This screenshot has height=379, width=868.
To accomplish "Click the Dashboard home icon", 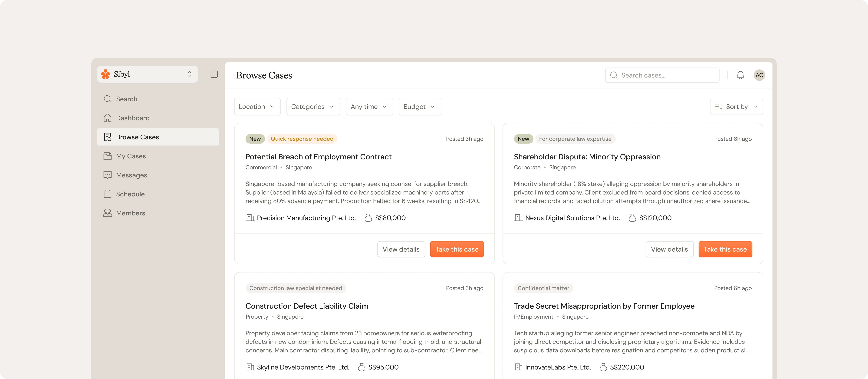I will pyautogui.click(x=108, y=118).
